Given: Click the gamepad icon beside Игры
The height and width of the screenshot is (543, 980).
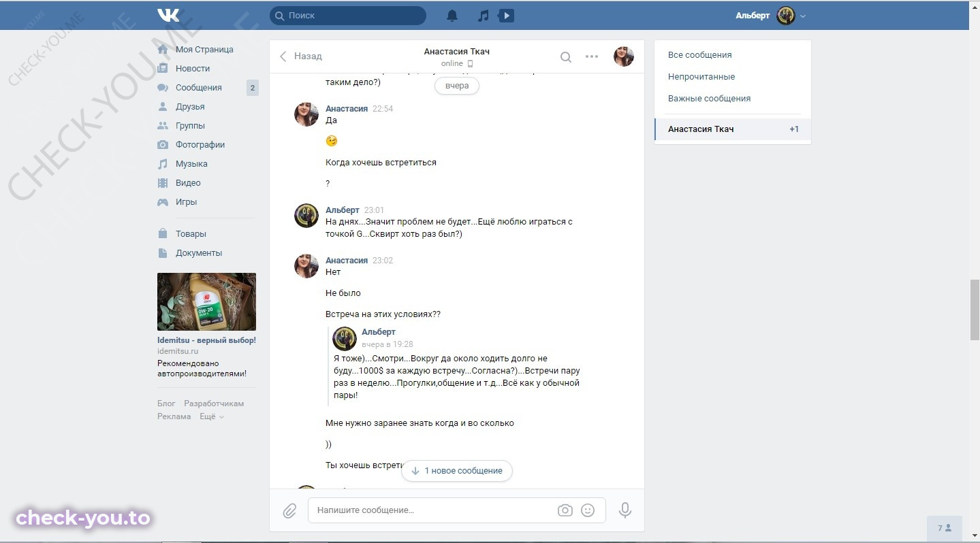Looking at the screenshot, I should [x=163, y=202].
